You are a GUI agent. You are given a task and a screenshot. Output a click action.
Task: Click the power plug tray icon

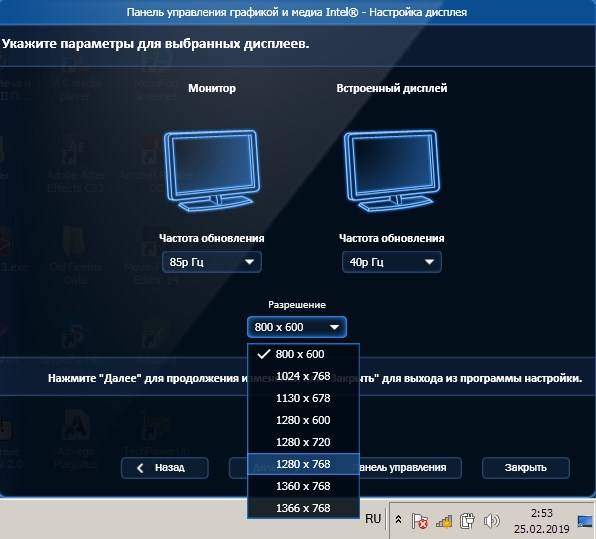tap(467, 521)
